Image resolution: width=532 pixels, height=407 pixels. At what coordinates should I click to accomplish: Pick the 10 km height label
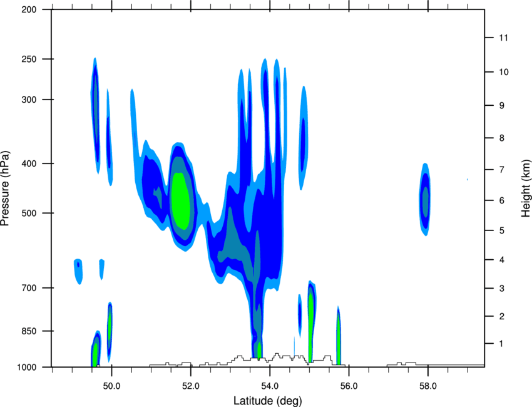click(x=503, y=72)
